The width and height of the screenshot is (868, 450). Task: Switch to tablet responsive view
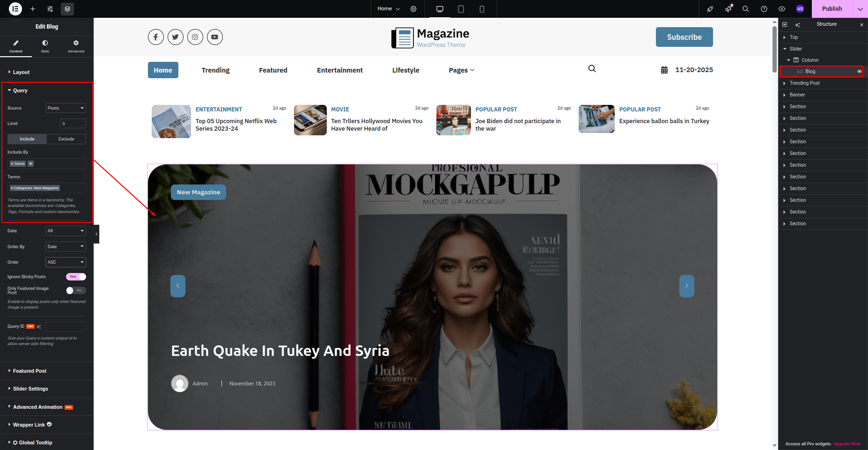(x=461, y=9)
